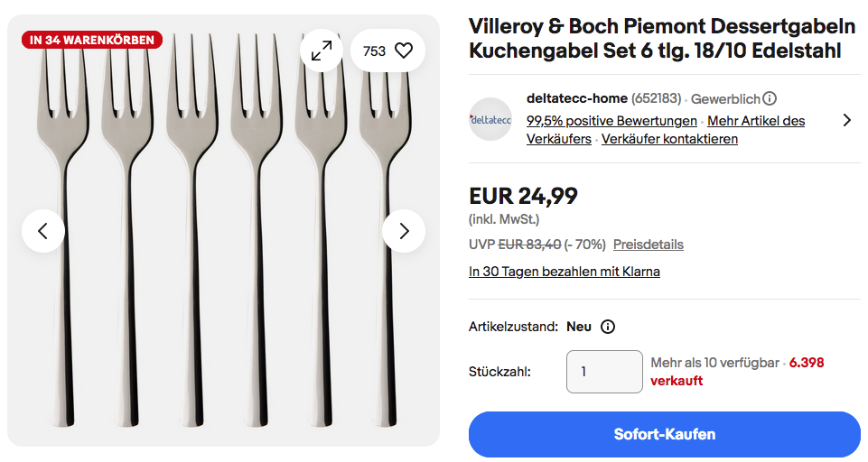Focus the Stückzahl quantity field

coord(604,372)
